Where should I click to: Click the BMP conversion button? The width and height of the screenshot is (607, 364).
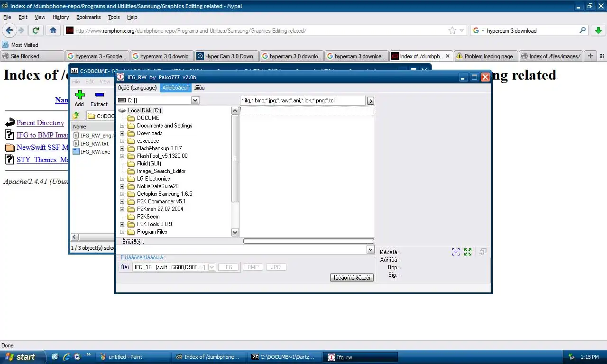pyautogui.click(x=253, y=267)
